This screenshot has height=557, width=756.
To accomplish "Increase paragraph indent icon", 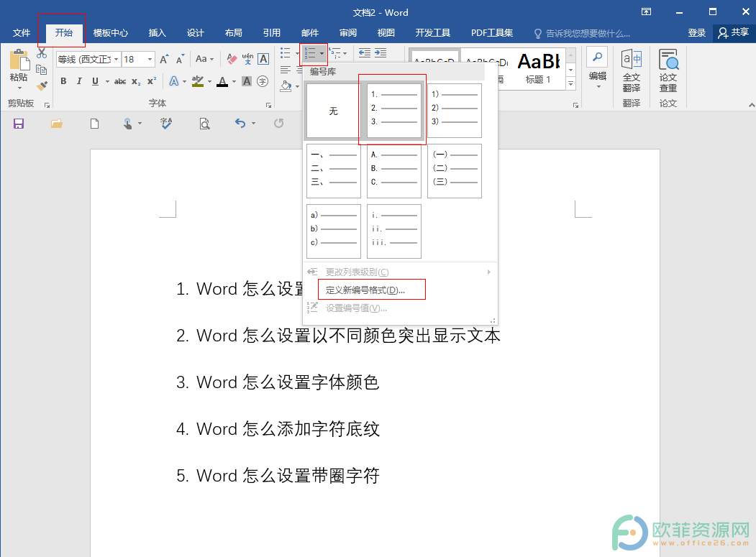I will coord(381,53).
